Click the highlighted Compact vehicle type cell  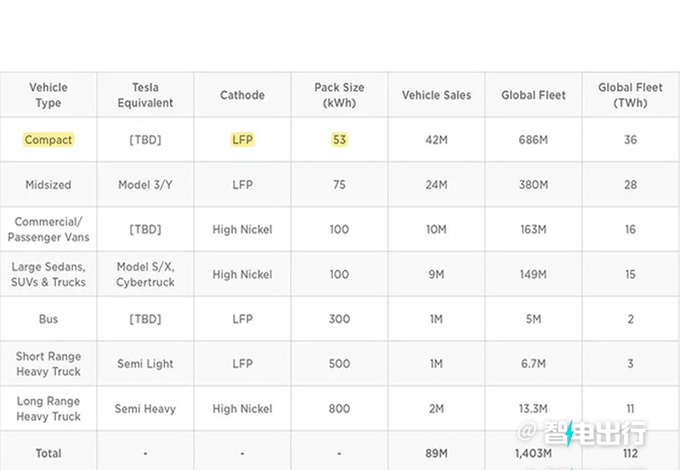point(48,140)
